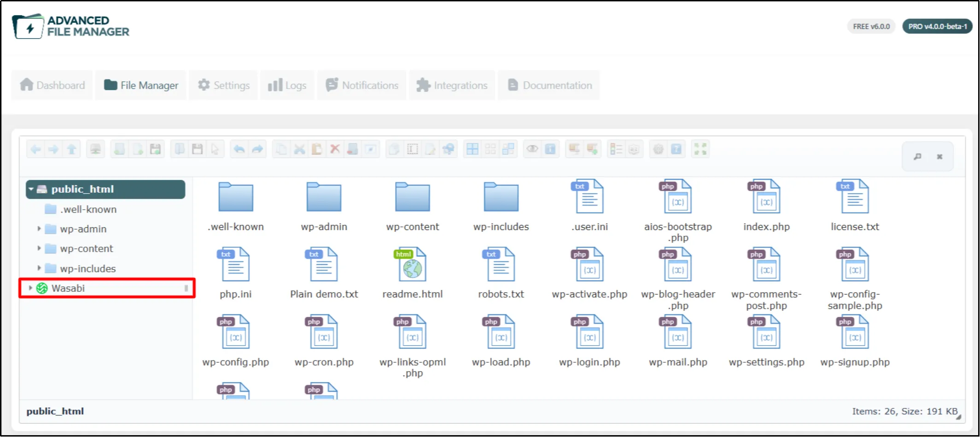Open the Logs tab
980x437 pixels.
click(287, 85)
